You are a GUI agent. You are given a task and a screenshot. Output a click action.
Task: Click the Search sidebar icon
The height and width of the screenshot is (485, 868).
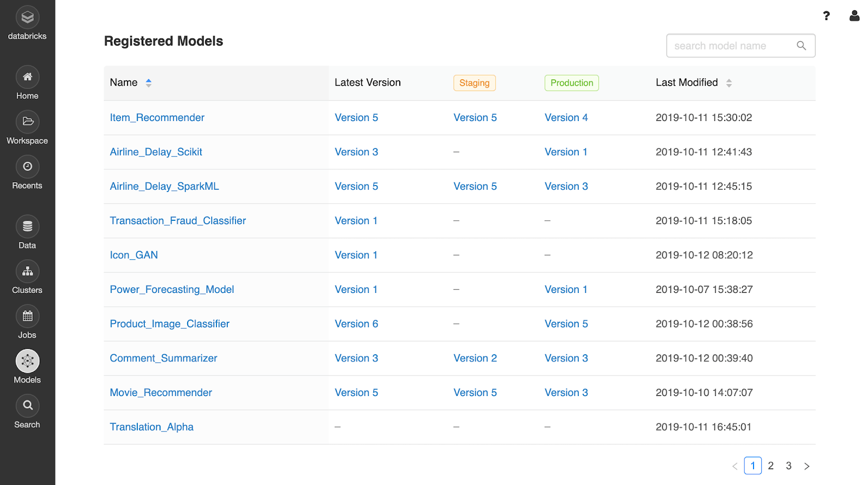tap(27, 406)
